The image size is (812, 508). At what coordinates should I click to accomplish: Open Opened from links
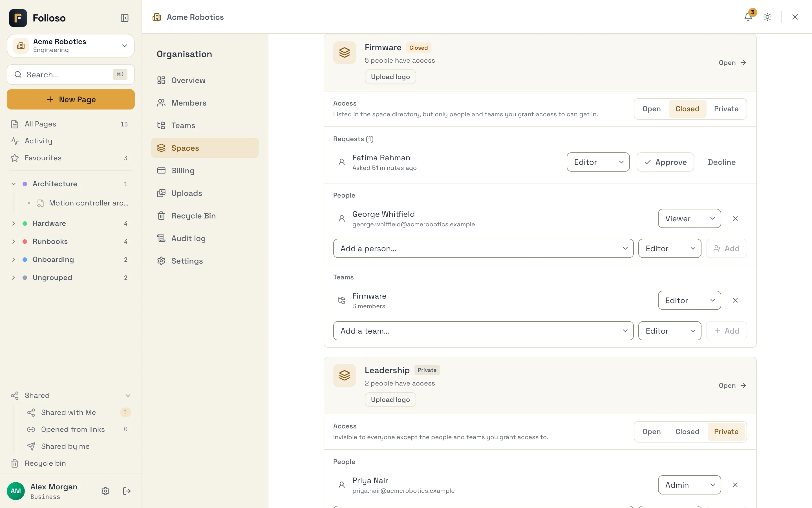point(79,429)
